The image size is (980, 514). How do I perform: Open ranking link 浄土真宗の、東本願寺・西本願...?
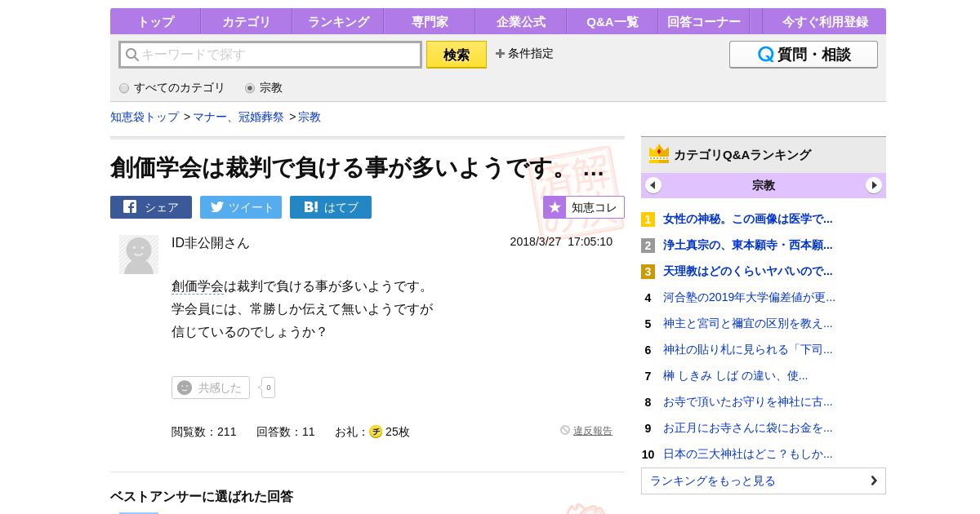point(748,245)
